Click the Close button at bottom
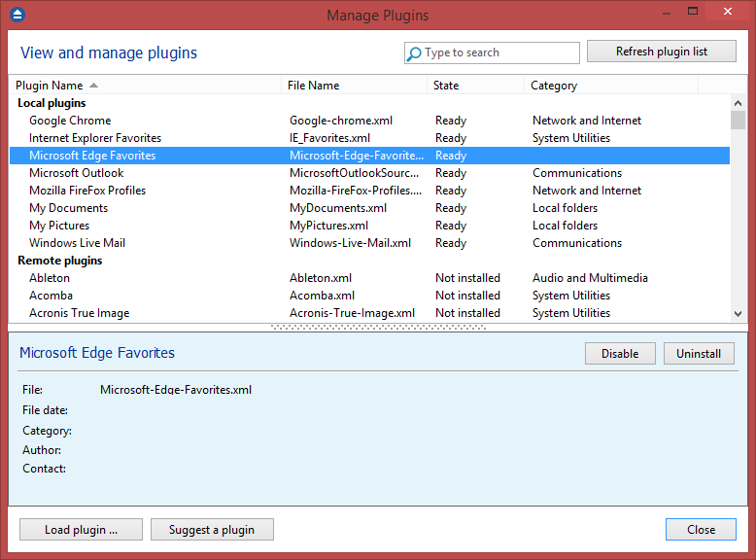The width and height of the screenshot is (756, 560). [701, 530]
